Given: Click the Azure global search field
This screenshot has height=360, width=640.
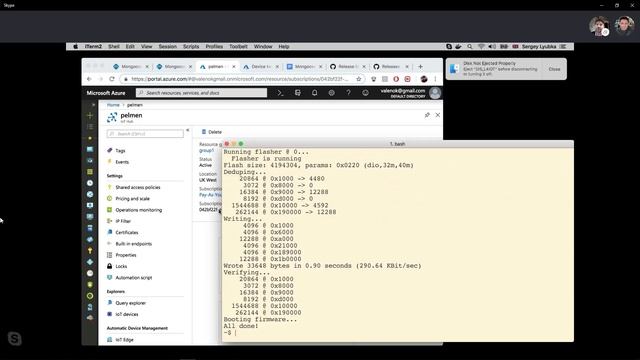Looking at the screenshot, I should click(x=202, y=93).
